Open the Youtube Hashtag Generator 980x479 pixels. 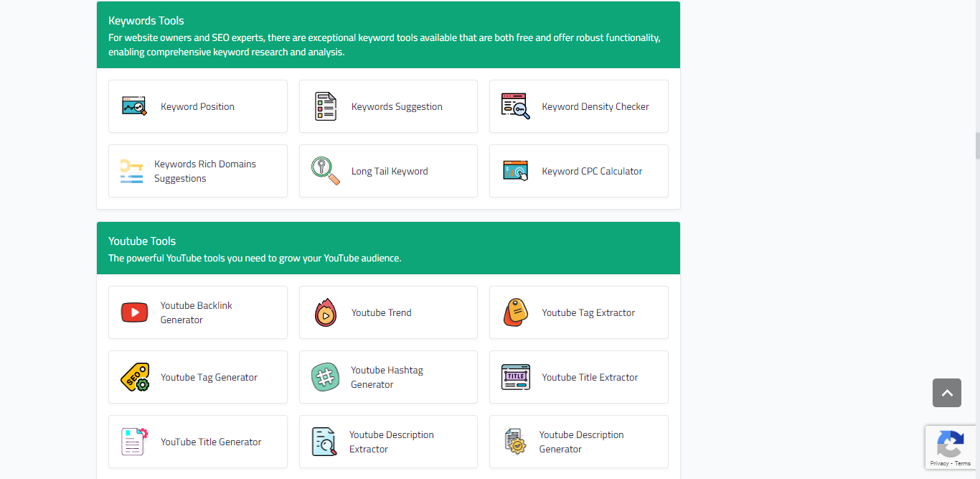pyautogui.click(x=388, y=377)
